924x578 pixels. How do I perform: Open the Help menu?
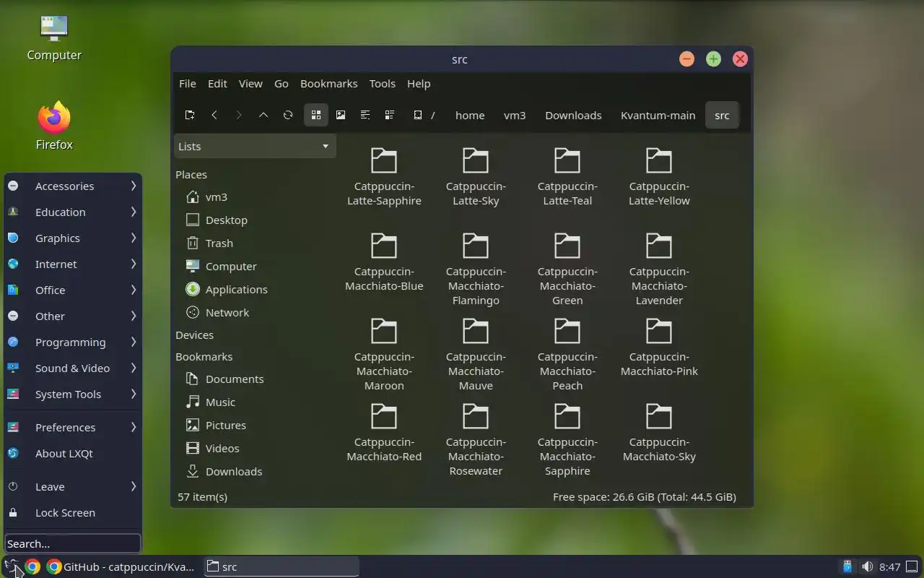point(419,84)
